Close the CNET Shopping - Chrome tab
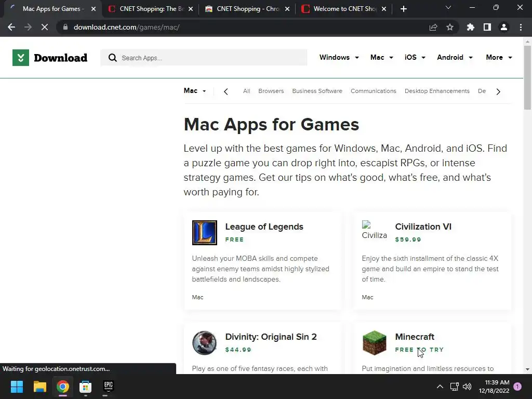532x399 pixels. pyautogui.click(x=287, y=9)
